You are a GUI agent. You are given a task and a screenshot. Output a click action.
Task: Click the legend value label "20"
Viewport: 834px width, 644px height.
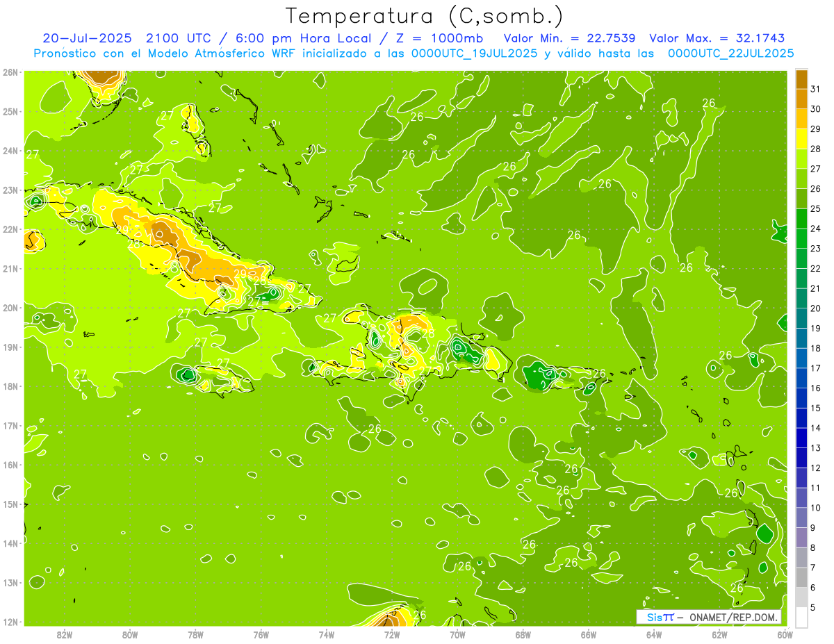point(815,308)
